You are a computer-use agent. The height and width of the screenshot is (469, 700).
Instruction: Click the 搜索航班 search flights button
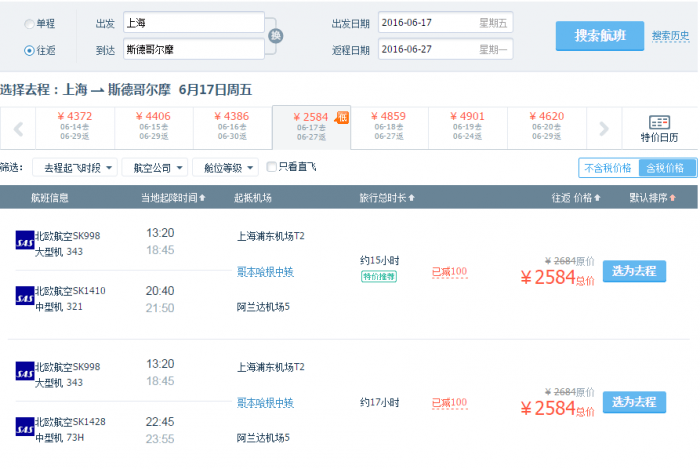pyautogui.click(x=600, y=36)
